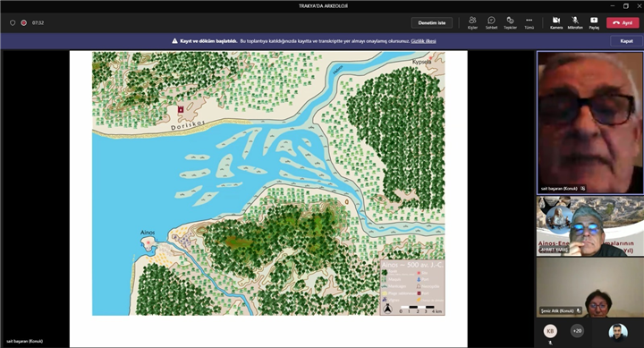Viewport: 644px width, 348px height.
Task: Click the self-view avatar at bottom right
Action: [x=618, y=333]
